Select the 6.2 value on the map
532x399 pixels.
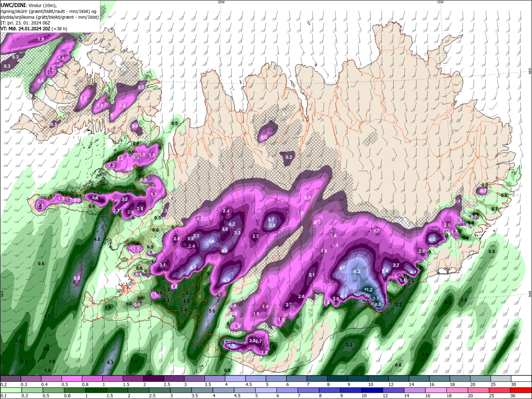tap(357, 271)
